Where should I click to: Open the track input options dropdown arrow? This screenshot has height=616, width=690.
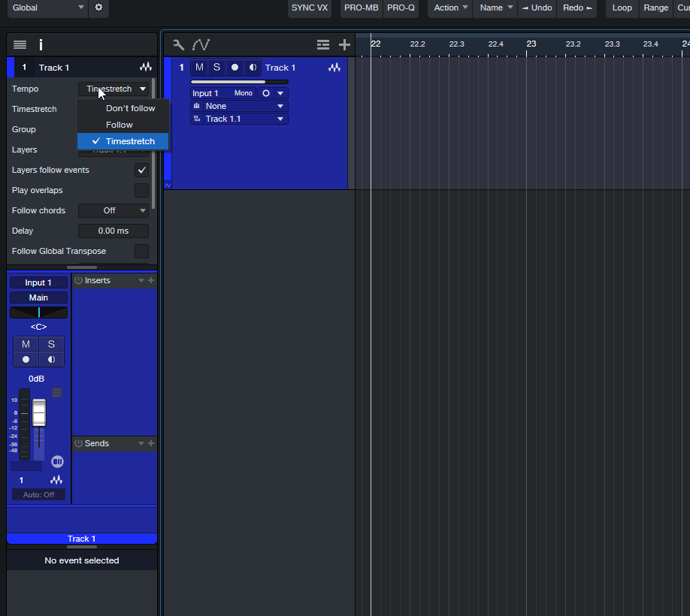tap(280, 93)
